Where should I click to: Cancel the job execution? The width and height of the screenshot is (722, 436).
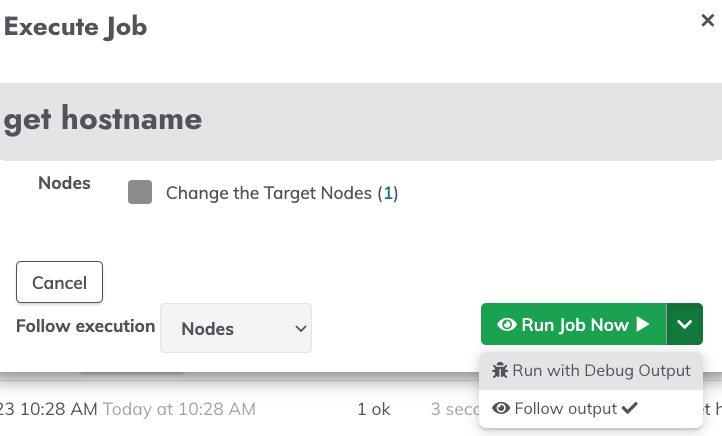pyautogui.click(x=59, y=282)
